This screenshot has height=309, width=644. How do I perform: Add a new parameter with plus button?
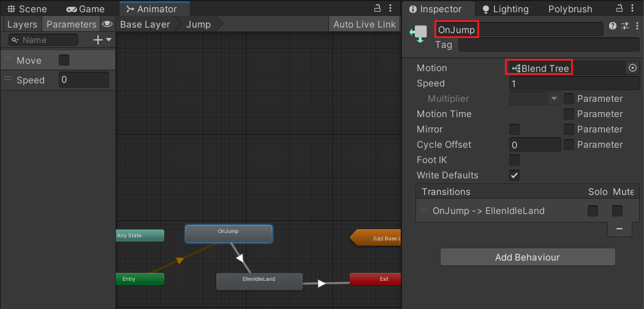point(98,40)
